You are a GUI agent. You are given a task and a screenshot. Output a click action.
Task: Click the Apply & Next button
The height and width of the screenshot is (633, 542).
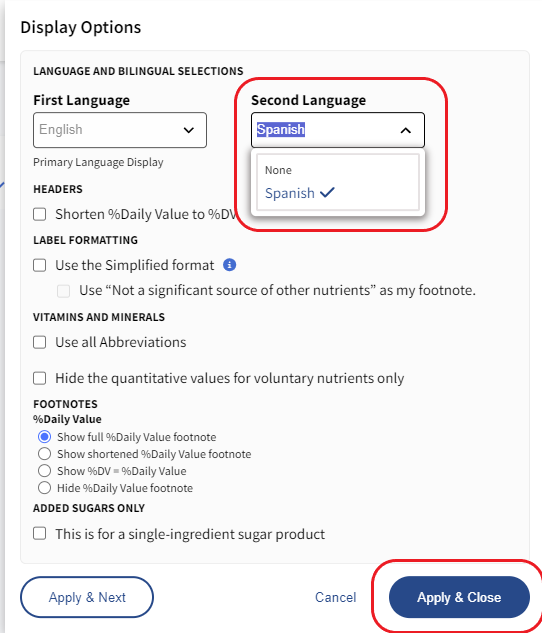tap(87, 597)
